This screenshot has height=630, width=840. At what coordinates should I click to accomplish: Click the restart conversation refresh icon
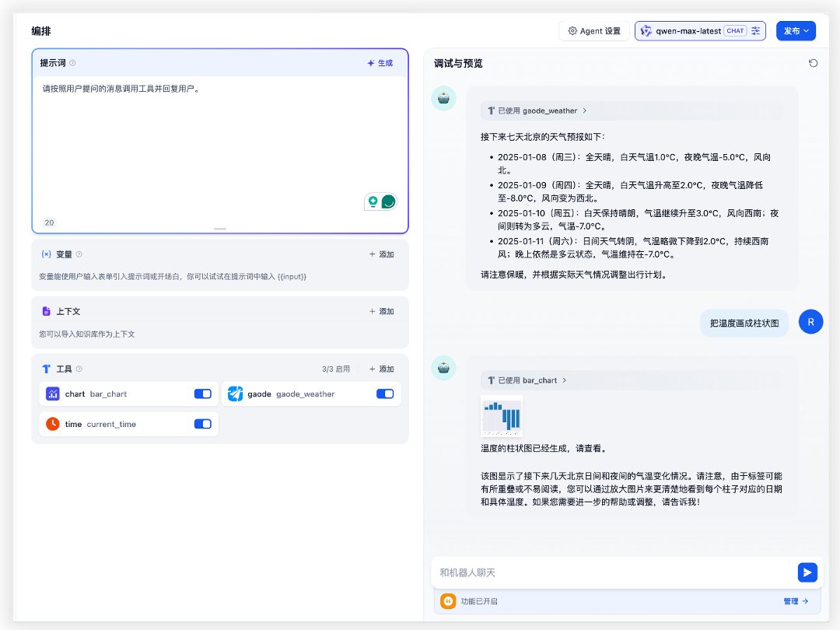tap(813, 63)
